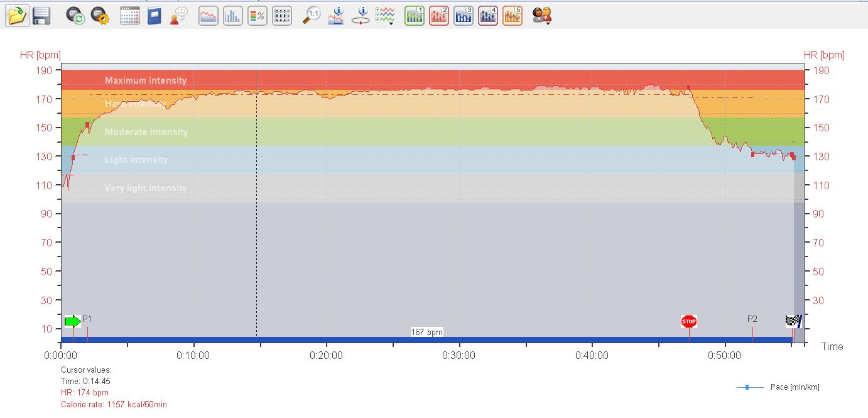Click the 0:10:00 time axis label
The height and width of the screenshot is (418, 868).
click(x=193, y=355)
